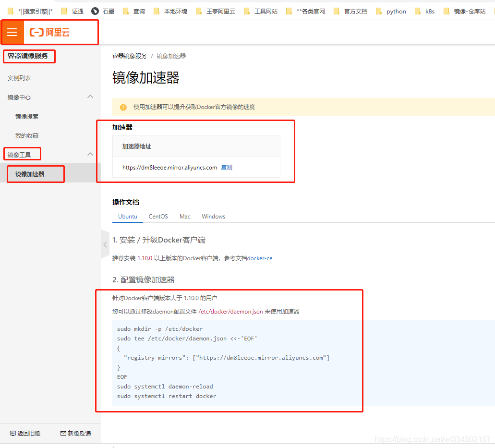Image resolution: width=495 pixels, height=448 pixels.
Task: Select 镜像搜索 under 镜像中心
Action: click(x=26, y=116)
